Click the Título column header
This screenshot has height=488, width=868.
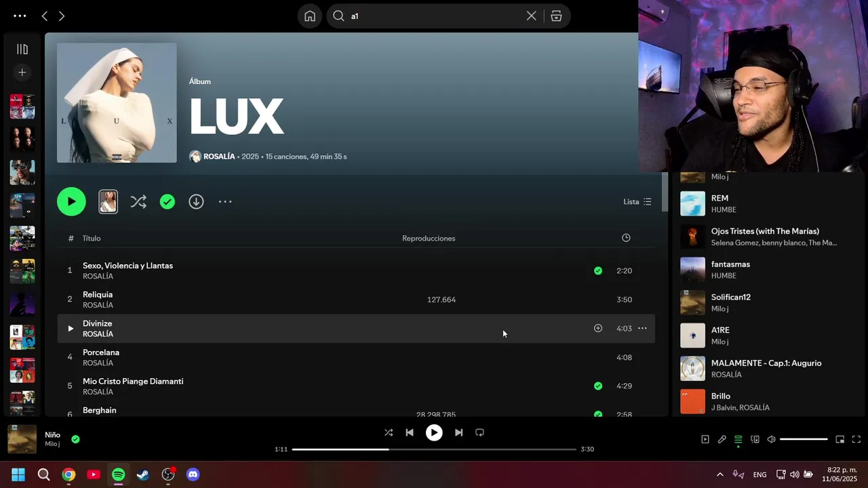click(92, 239)
